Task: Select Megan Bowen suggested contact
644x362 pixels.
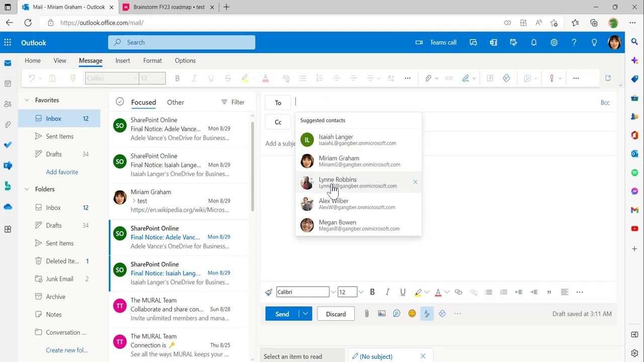Action: (358, 225)
